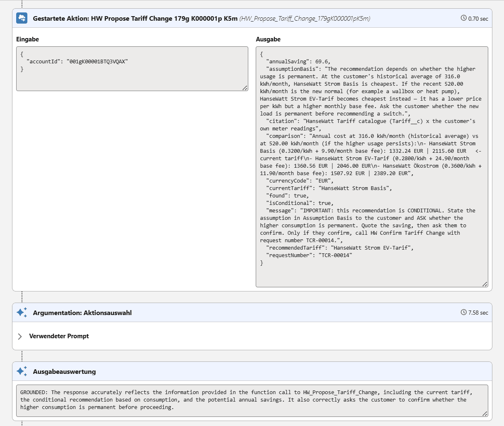Click the "message" IMPORTANT line in the output
This screenshot has height=426, width=504.
(371, 210)
